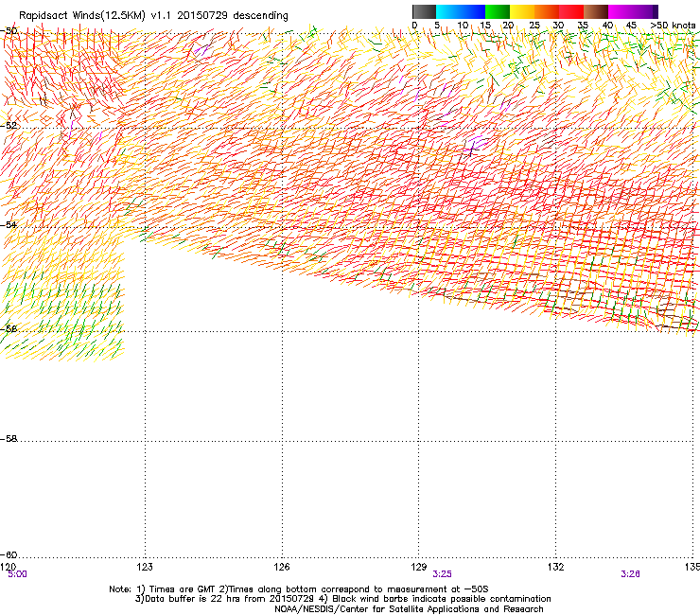Click the '40' label under color scale
700x615 pixels.
[607, 26]
